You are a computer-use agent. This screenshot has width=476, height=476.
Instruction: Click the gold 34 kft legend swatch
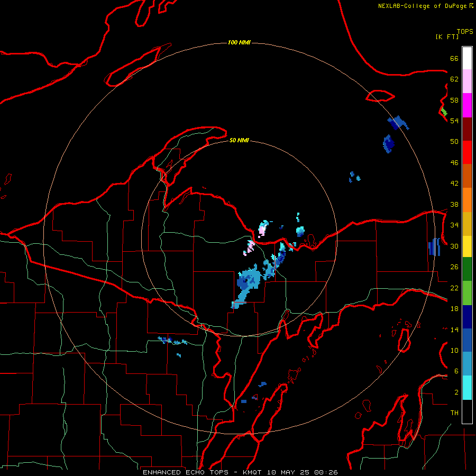(x=467, y=224)
